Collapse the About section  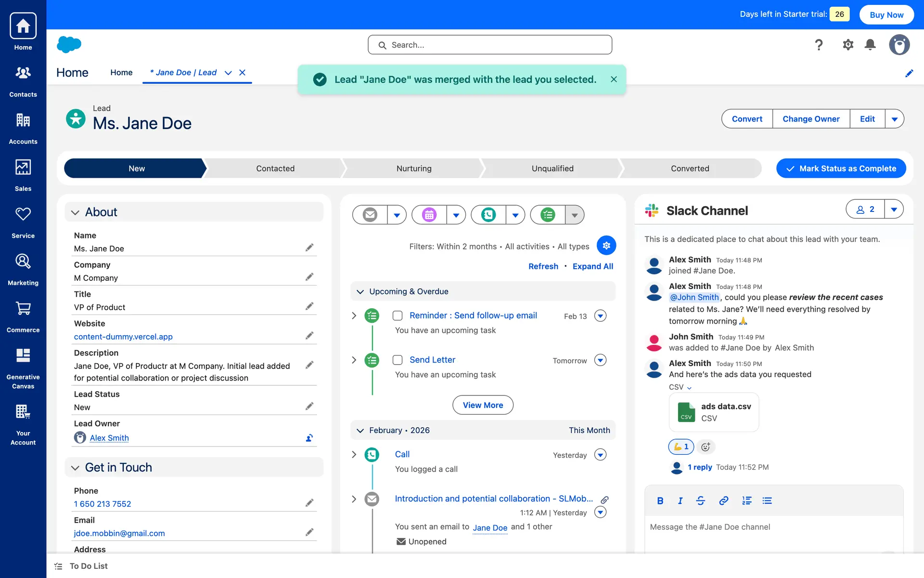[x=75, y=212]
